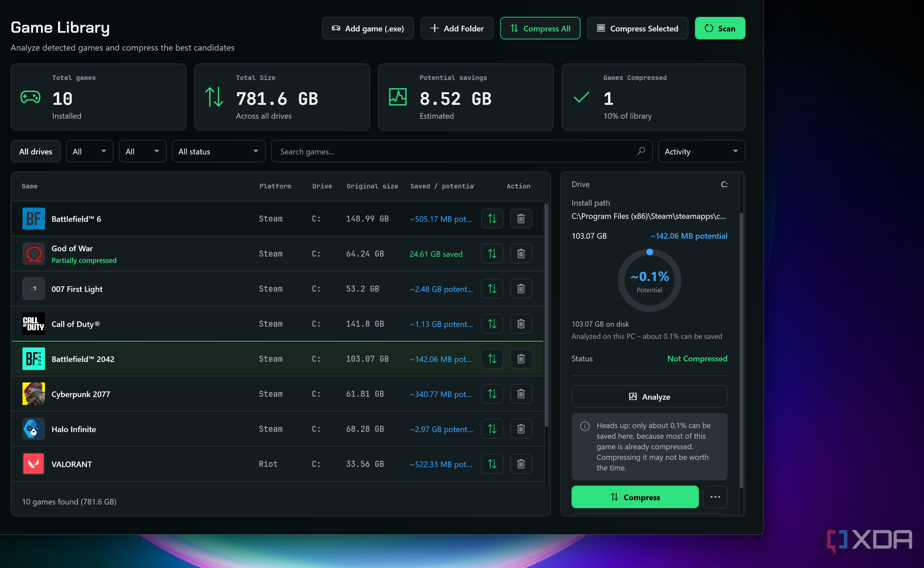
Task: Click trash icon for Call of Duty row
Action: click(x=521, y=324)
